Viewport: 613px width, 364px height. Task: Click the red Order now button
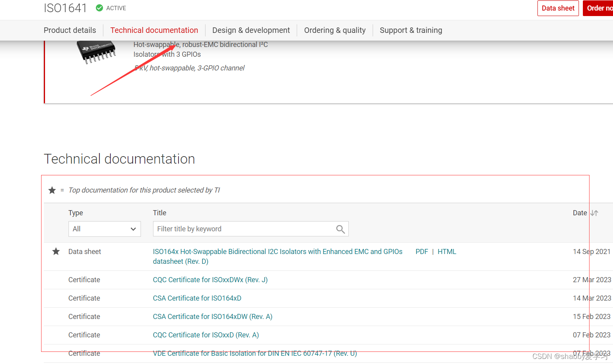coord(598,8)
